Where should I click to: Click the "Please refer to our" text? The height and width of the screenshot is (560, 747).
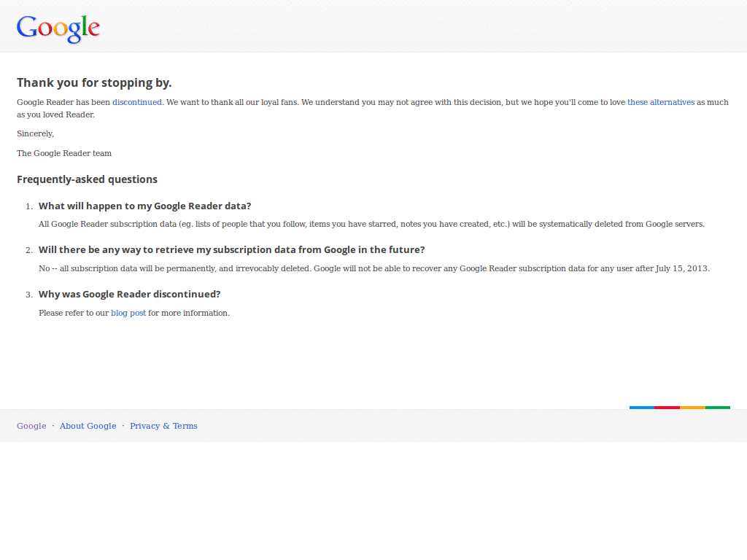(74, 313)
